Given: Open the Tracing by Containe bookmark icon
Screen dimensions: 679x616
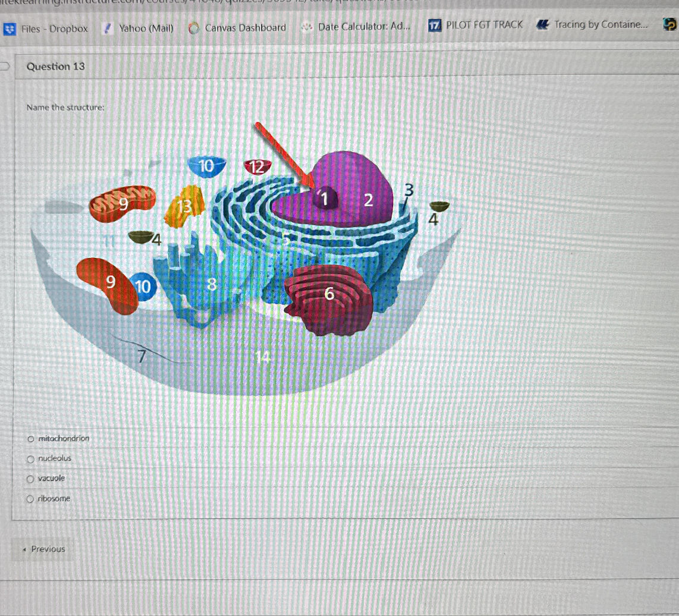Looking at the screenshot, I should pyautogui.click(x=542, y=24).
